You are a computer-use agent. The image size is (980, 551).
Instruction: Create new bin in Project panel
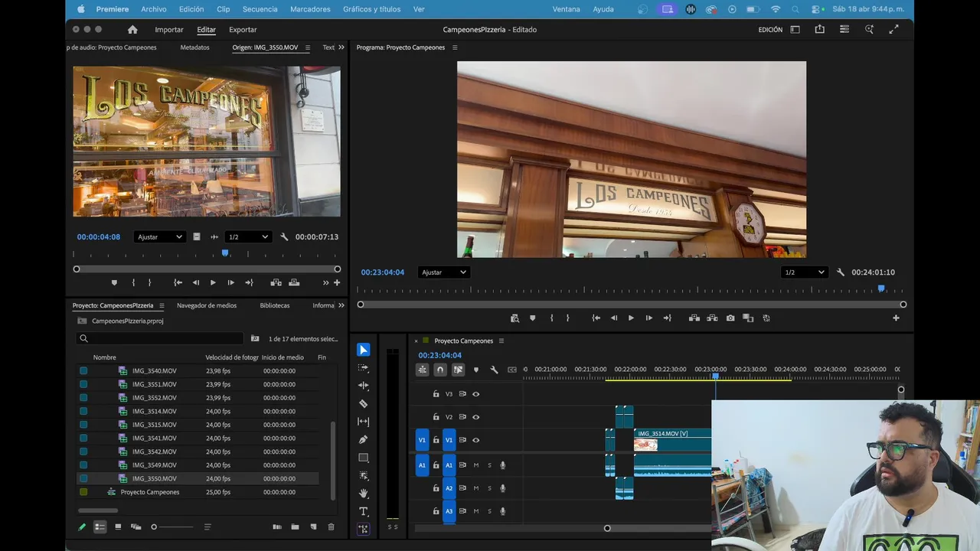[295, 527]
